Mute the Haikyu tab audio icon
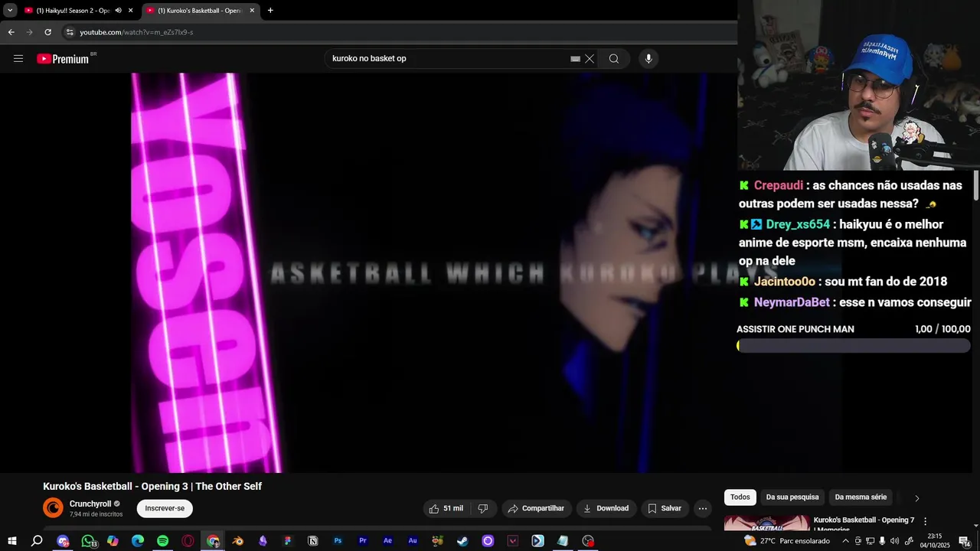980x551 pixels. (x=119, y=11)
